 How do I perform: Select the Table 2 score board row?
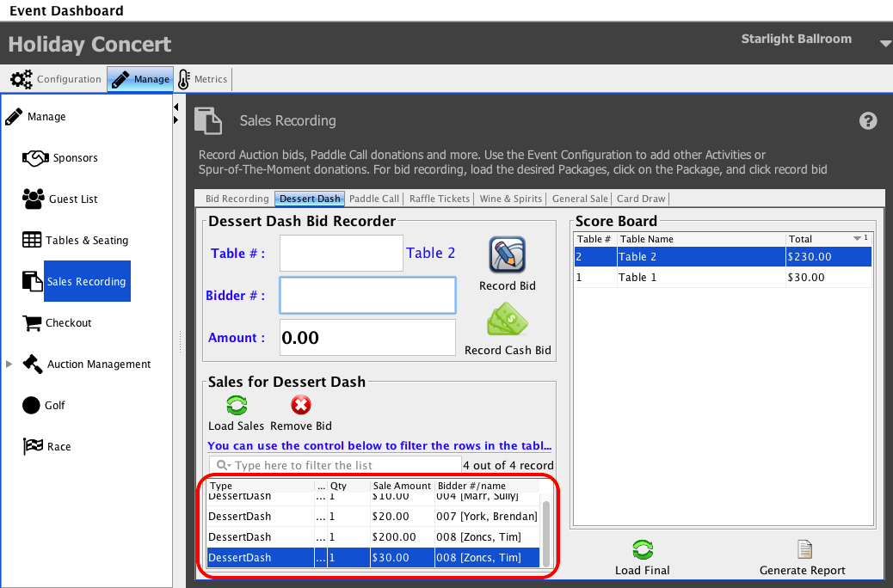723,257
